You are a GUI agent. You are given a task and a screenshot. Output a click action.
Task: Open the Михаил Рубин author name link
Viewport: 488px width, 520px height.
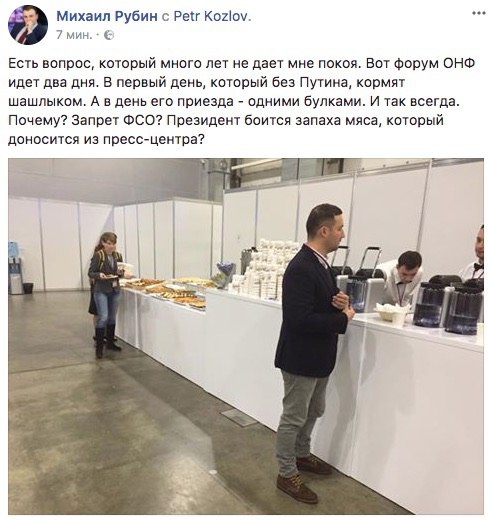pos(107,16)
